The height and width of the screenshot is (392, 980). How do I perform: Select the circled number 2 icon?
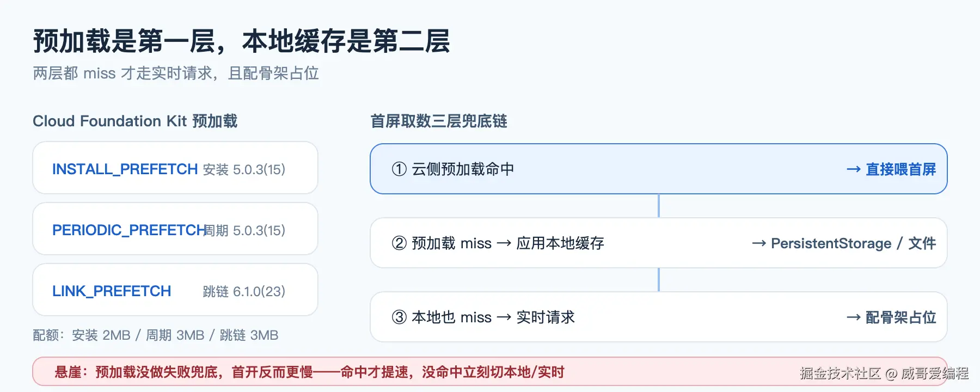[x=399, y=243]
